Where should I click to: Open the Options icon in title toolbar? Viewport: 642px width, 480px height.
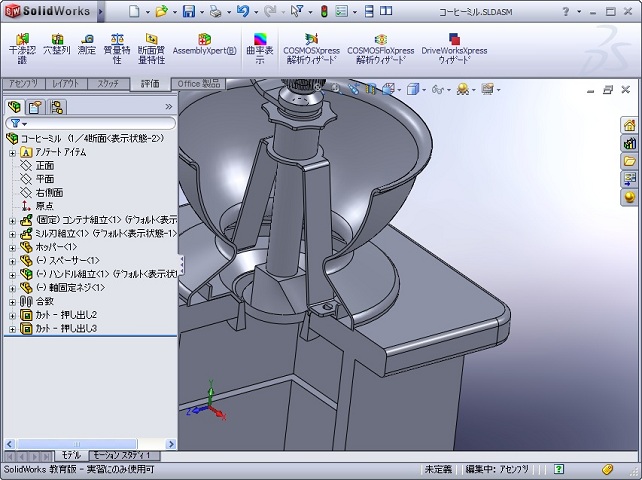341,11
